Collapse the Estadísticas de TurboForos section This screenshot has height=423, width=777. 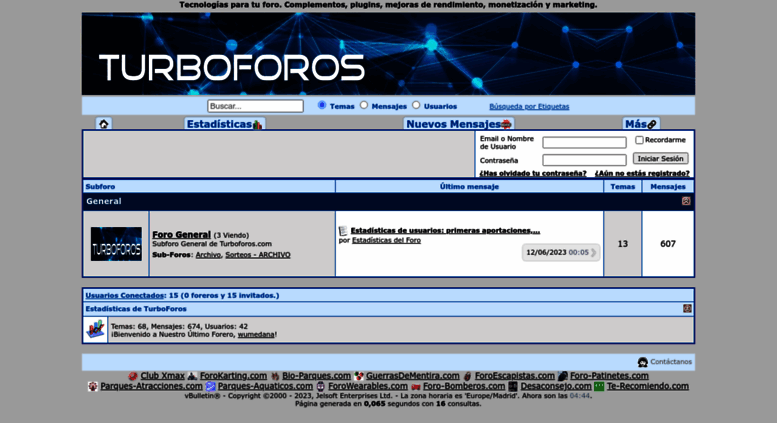[687, 309]
